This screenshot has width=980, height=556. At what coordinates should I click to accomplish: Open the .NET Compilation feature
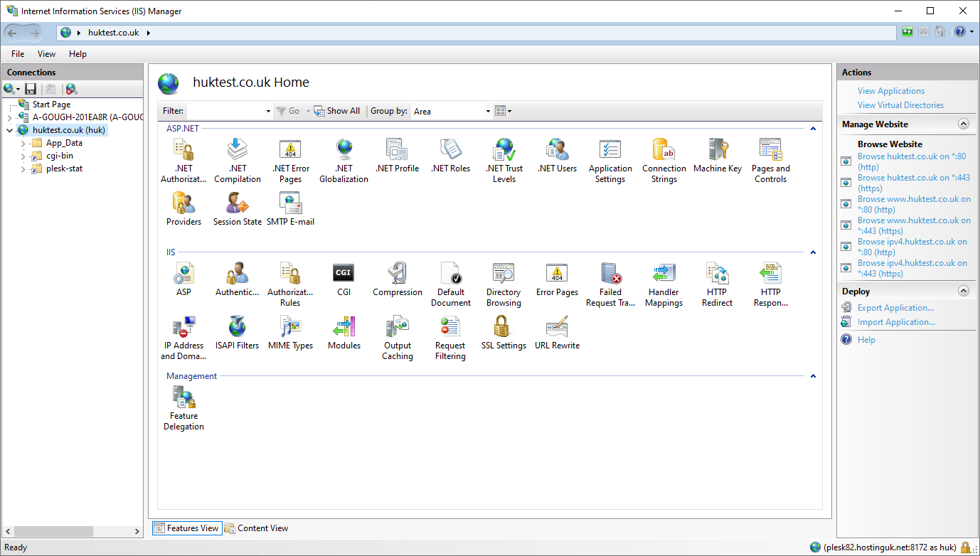[x=238, y=161]
